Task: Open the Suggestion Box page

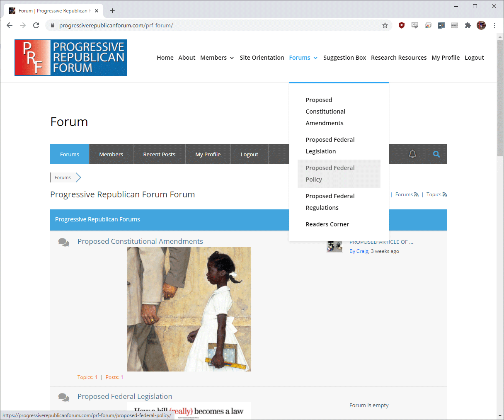Action: pyautogui.click(x=344, y=58)
